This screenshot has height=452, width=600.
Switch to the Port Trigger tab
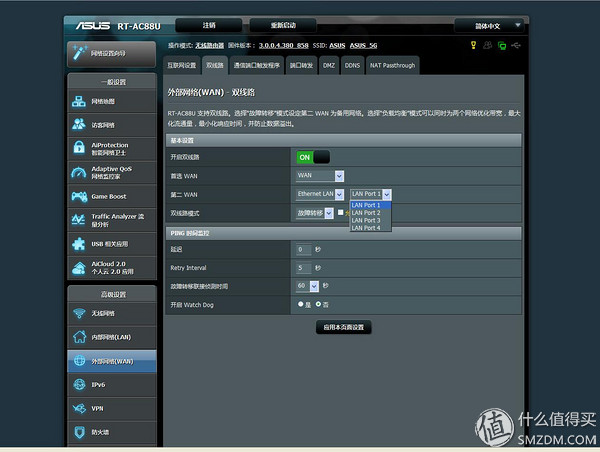pyautogui.click(x=257, y=65)
